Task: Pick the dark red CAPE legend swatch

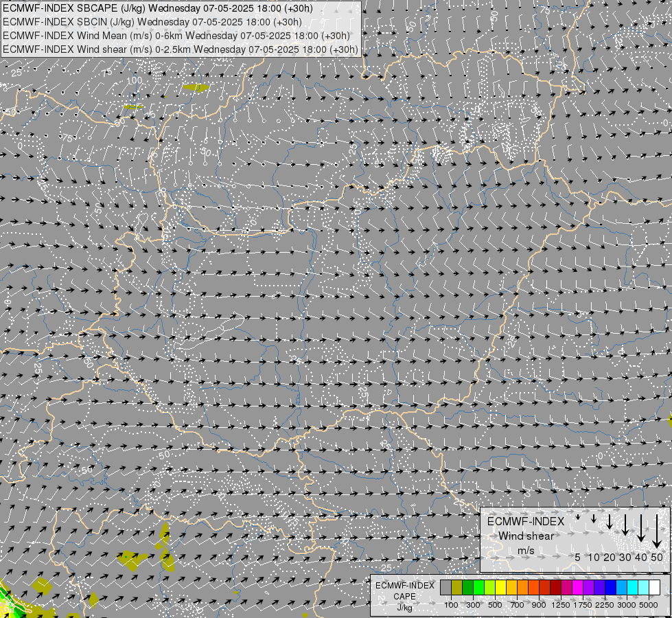Action: [556, 588]
